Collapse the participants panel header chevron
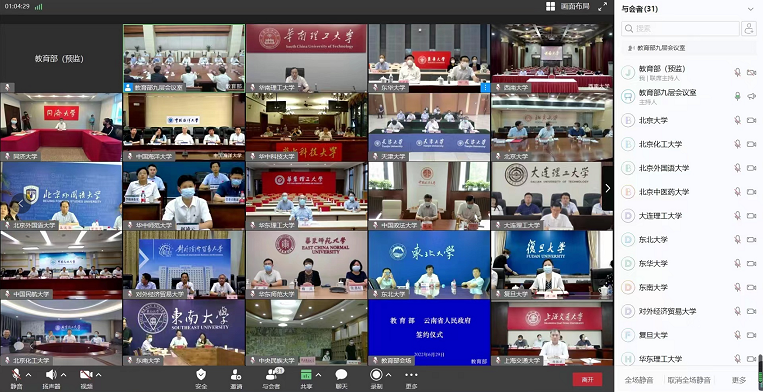The height and width of the screenshot is (392, 763). (750, 9)
